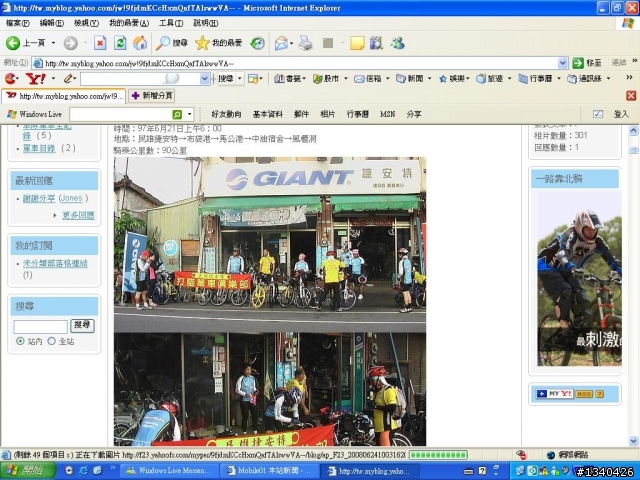Click the green Windows Live search icon
Screen dimensions: 640x480
point(177,114)
